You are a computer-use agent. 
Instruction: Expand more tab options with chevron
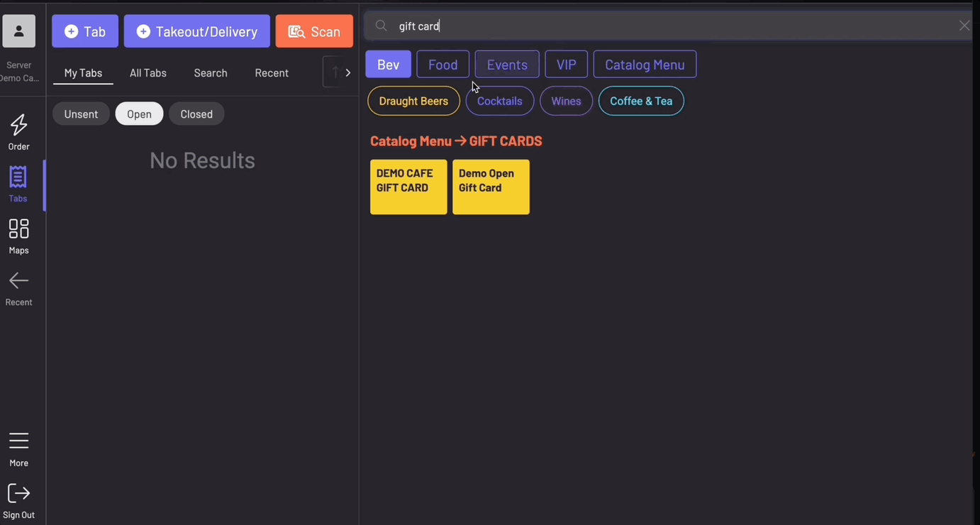(347, 73)
